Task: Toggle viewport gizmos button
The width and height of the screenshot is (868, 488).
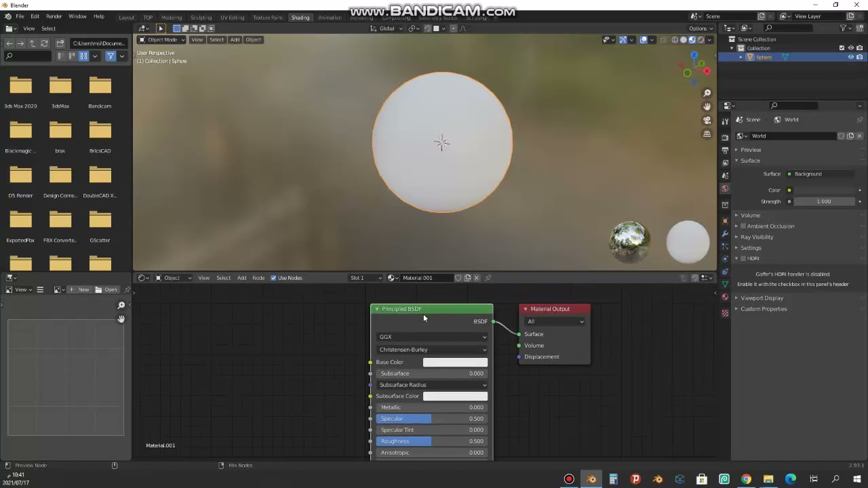Action: [x=623, y=40]
